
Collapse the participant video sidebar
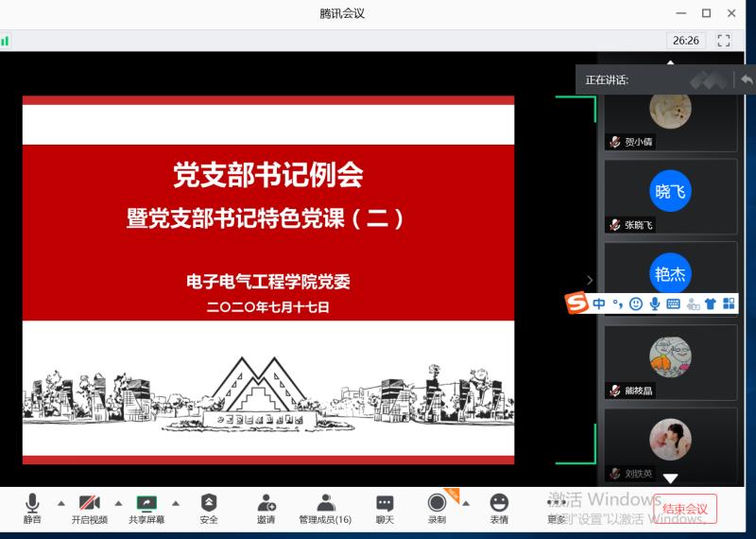click(590, 280)
